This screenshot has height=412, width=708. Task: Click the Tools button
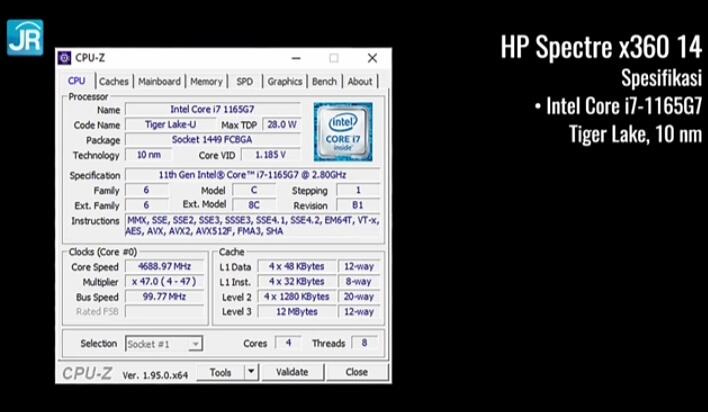point(221,372)
